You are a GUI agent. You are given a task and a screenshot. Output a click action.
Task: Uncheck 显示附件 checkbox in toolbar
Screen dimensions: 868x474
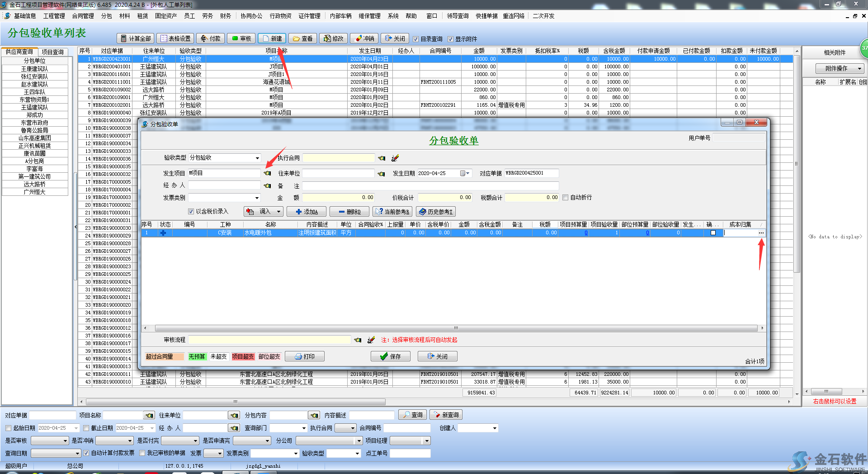click(x=450, y=39)
